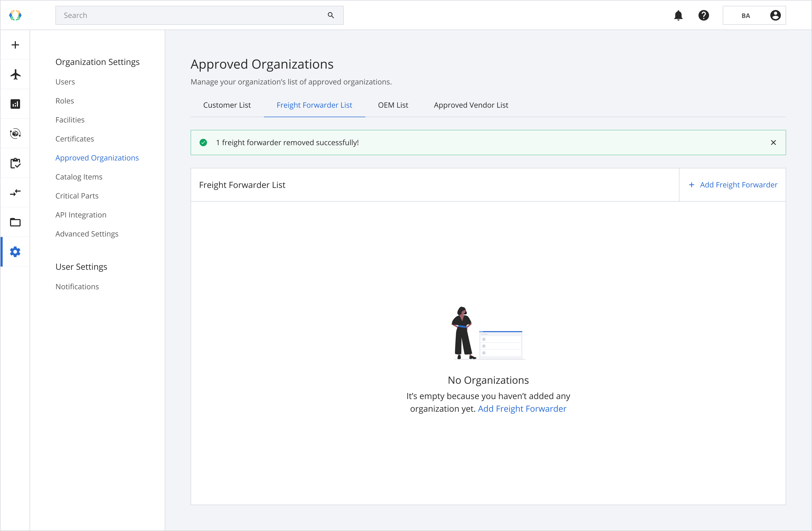812x531 pixels.
Task: Dismiss the success message with X
Action: [x=773, y=143]
